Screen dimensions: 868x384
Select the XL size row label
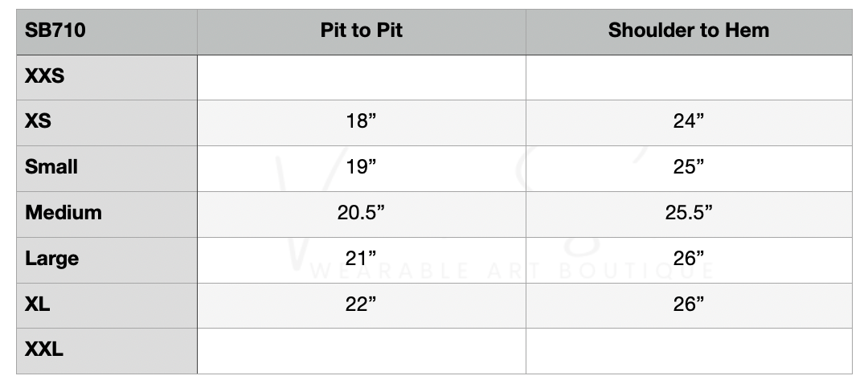click(x=38, y=305)
